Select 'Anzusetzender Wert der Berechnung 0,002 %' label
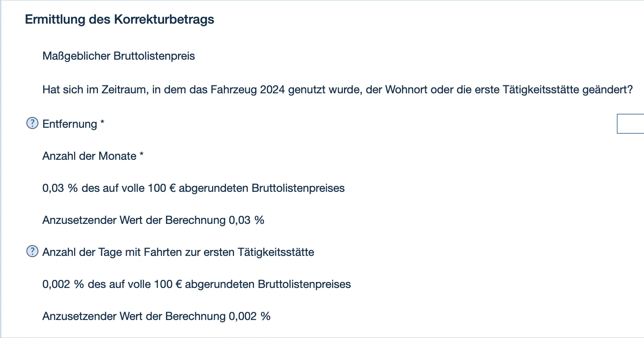This screenshot has width=644, height=338. point(156,316)
